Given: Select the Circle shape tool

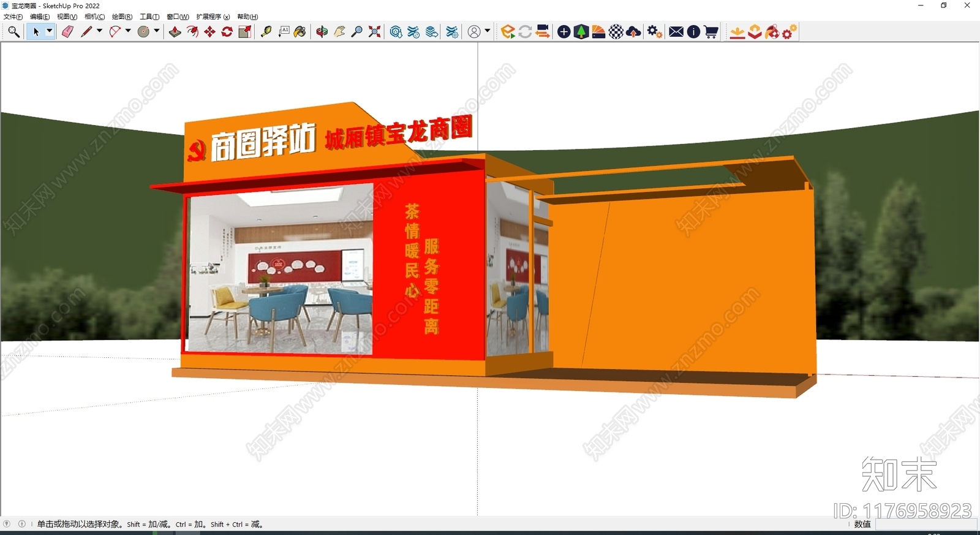Looking at the screenshot, I should 144,32.
